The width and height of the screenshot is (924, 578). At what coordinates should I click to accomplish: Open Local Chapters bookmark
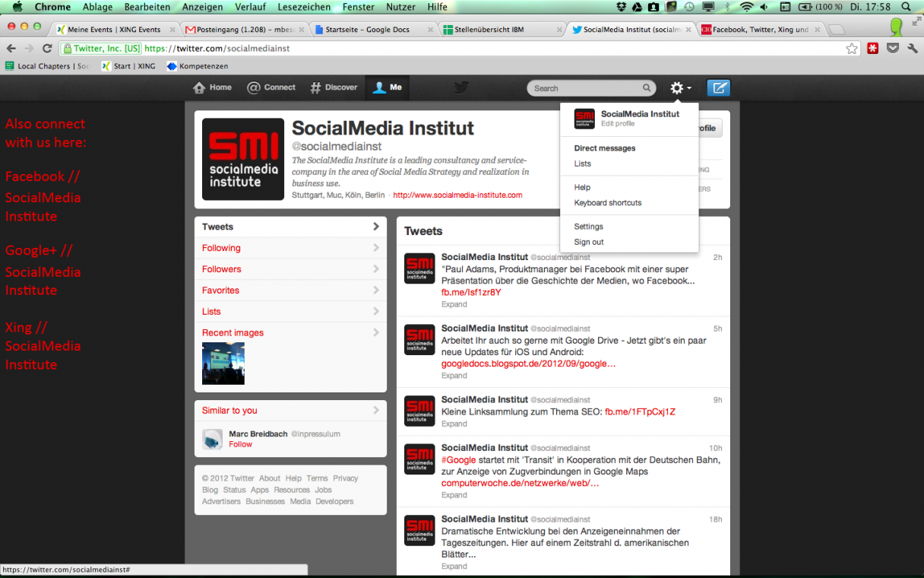pyautogui.click(x=47, y=66)
